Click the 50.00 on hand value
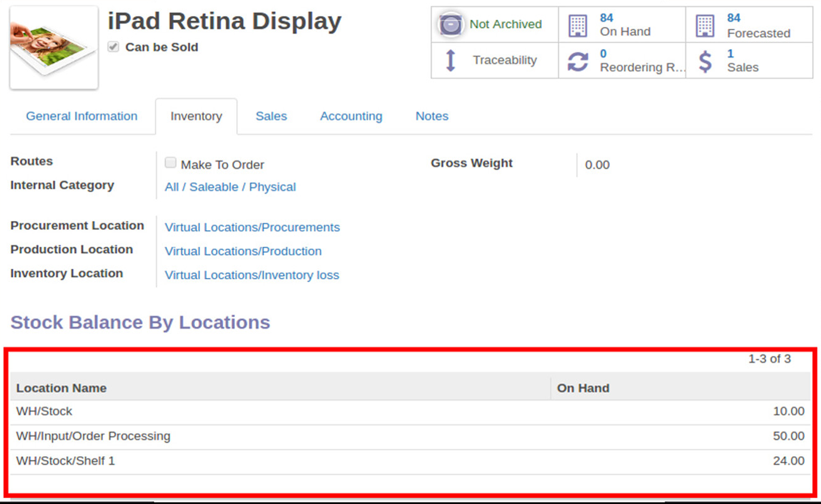Image resolution: width=821 pixels, height=504 pixels. tap(788, 437)
